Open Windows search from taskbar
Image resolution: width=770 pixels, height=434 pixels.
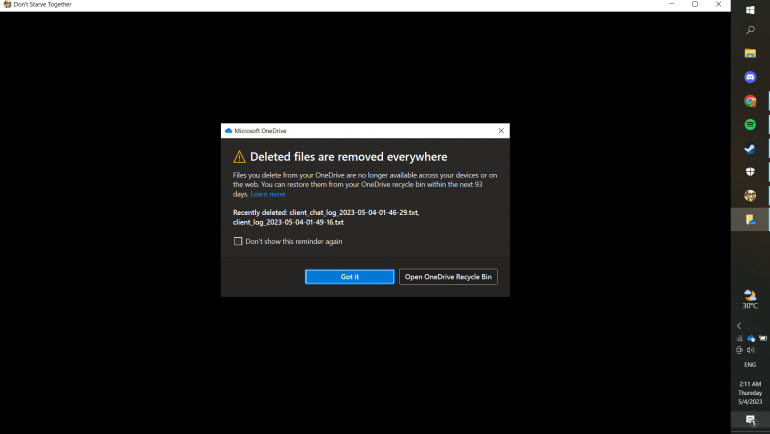click(x=750, y=30)
